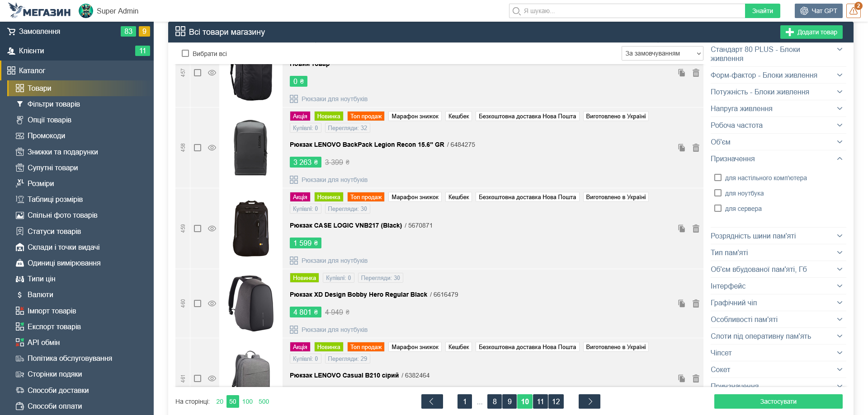Collapse the Призначення filter group

(778, 159)
